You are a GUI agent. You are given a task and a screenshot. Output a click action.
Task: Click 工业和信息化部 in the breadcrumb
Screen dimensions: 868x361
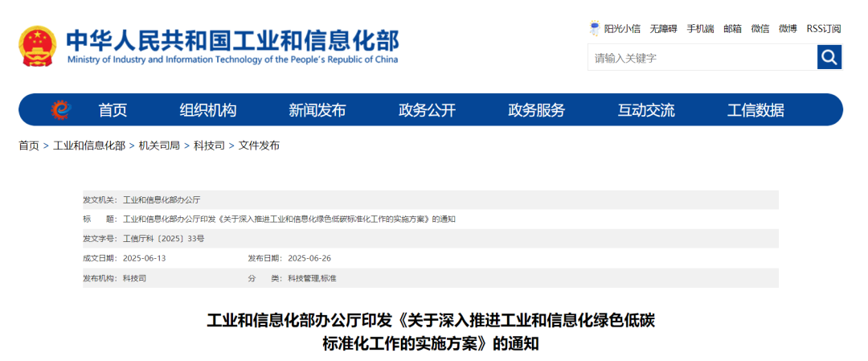coord(89,146)
